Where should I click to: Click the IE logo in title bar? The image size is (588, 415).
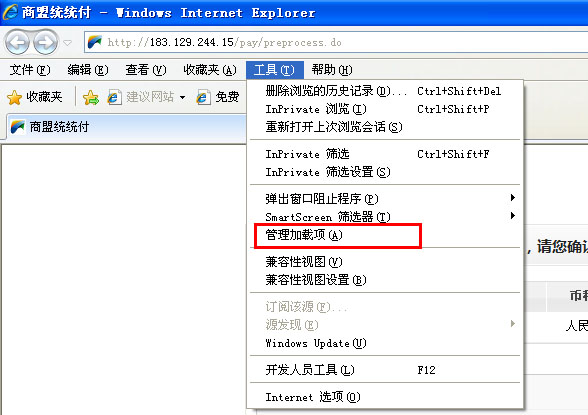tap(10, 12)
